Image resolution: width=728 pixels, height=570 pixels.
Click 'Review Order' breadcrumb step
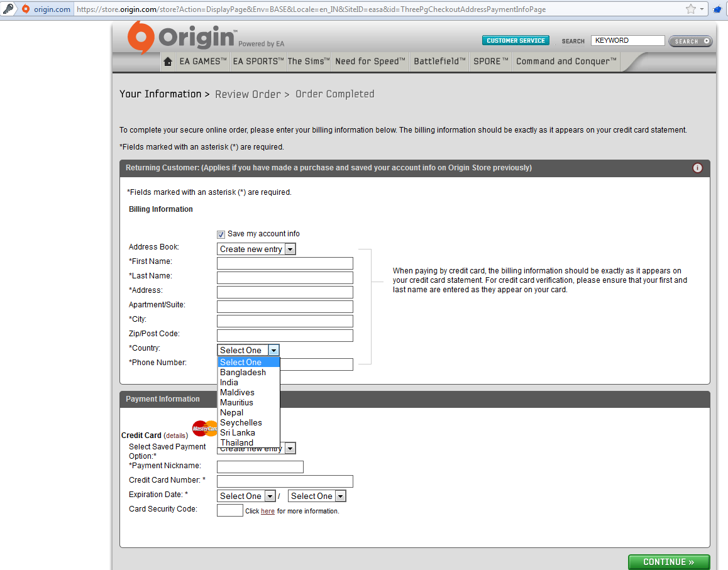click(x=248, y=94)
